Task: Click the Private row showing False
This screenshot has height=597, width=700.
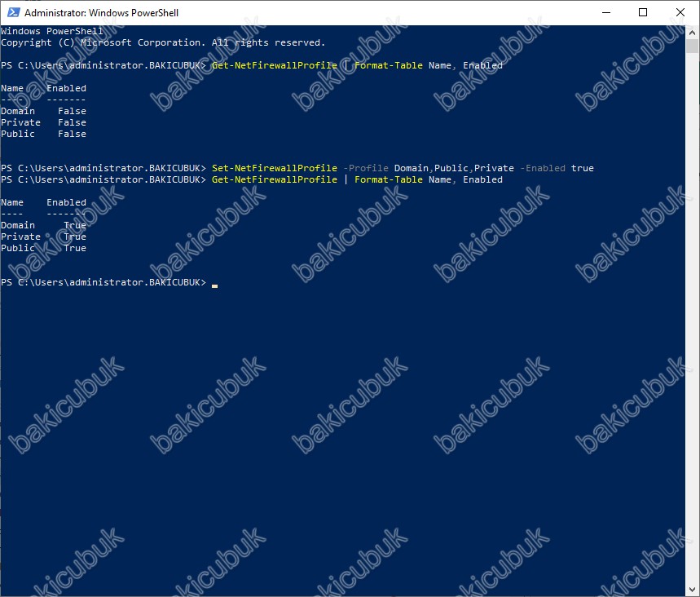Action: 43,122
